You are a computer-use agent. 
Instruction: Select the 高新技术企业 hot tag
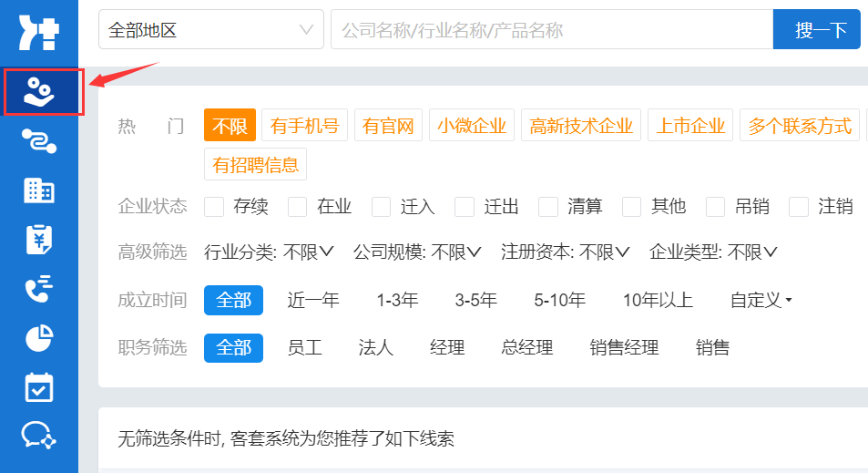pos(581,126)
